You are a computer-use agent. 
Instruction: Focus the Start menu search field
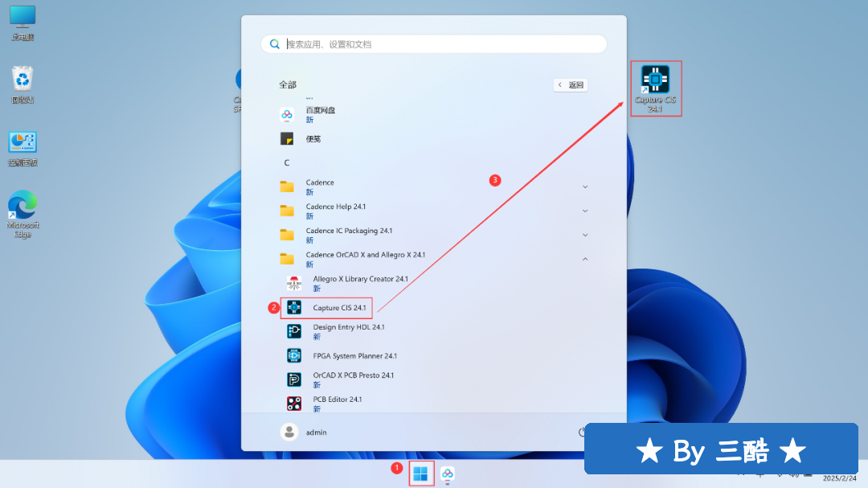pos(434,43)
